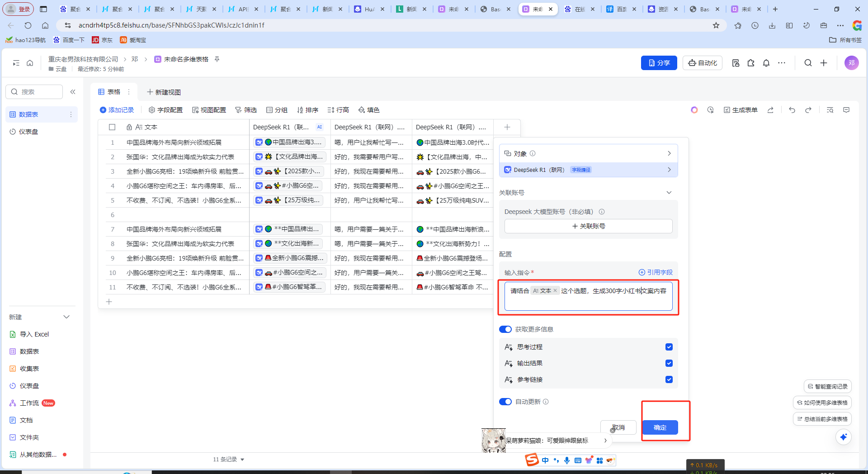This screenshot has height=474, width=868.
Task: Click the colorful AI ring icon
Action: (694, 110)
